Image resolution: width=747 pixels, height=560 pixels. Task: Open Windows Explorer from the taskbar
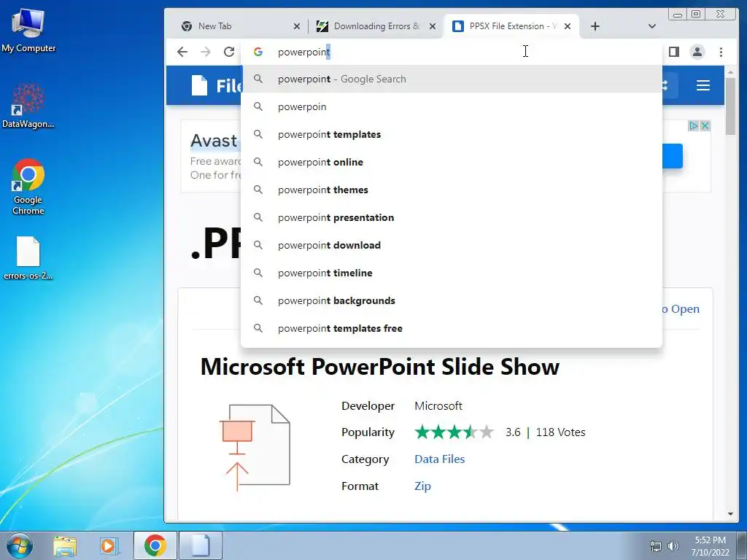[x=65, y=545]
